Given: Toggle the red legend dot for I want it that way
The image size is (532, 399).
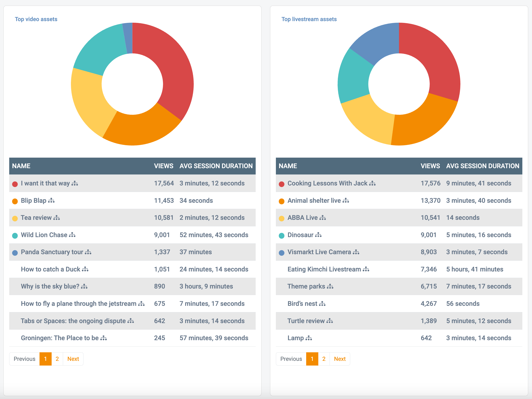Looking at the screenshot, I should coord(15,184).
